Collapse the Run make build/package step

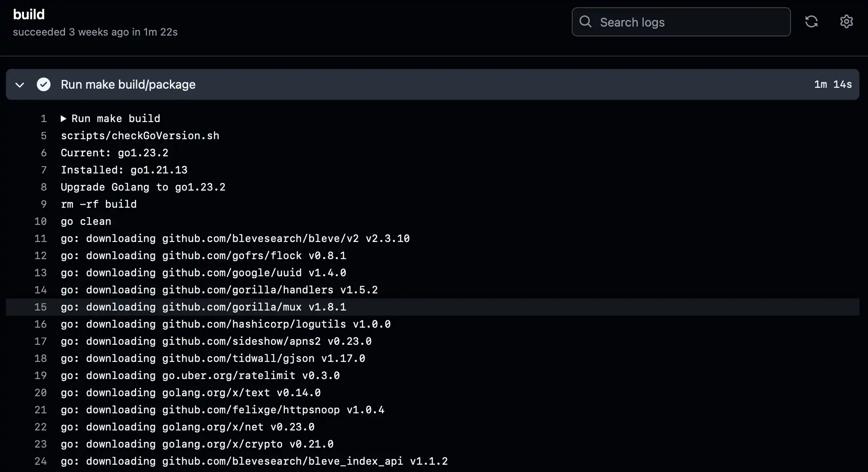(x=20, y=84)
